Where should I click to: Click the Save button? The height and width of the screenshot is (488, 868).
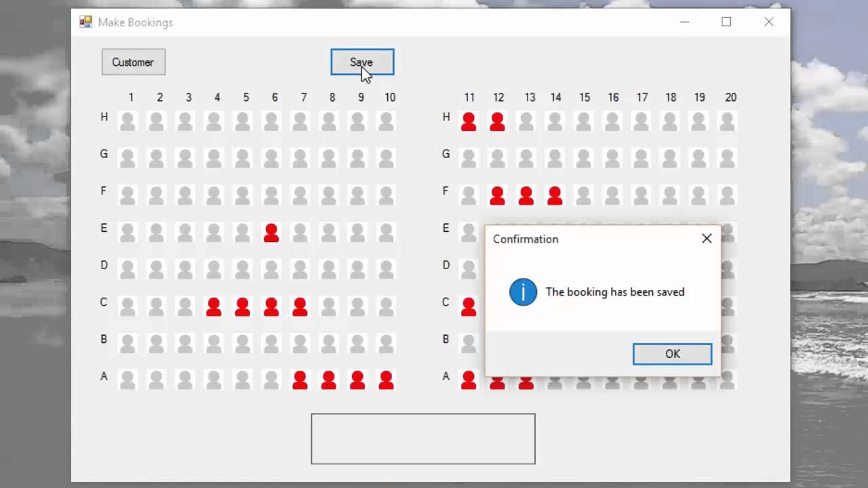tap(361, 62)
